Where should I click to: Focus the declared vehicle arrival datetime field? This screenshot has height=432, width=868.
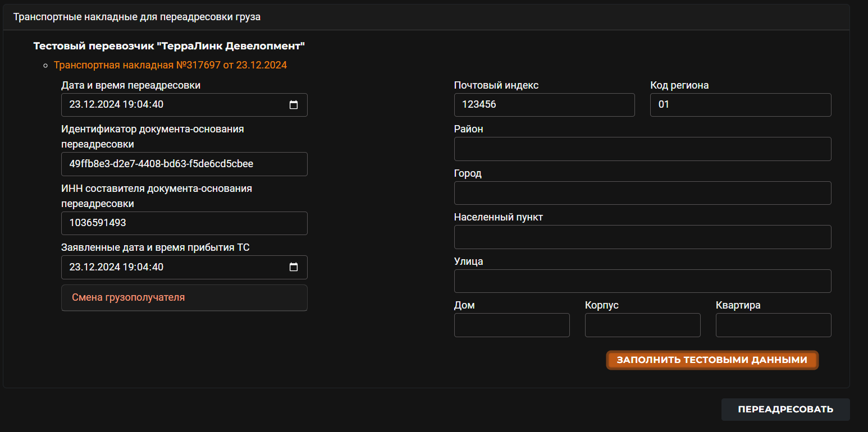click(x=184, y=267)
